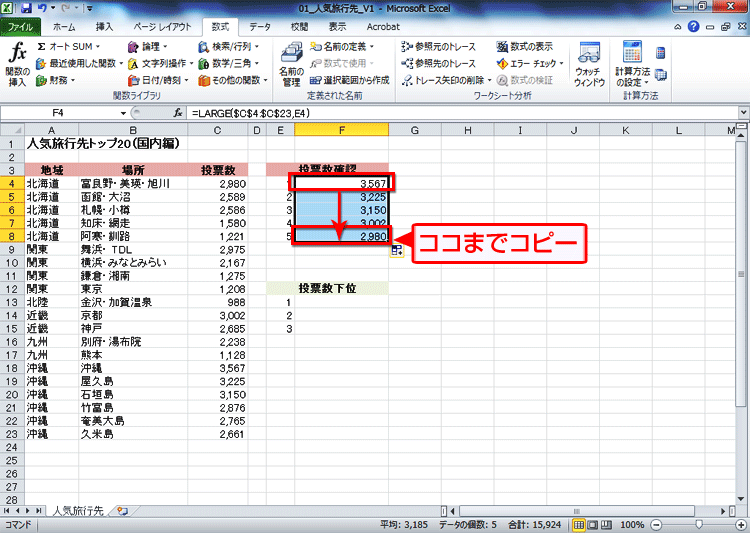Click the insert new worksheet tab icon

(x=122, y=511)
